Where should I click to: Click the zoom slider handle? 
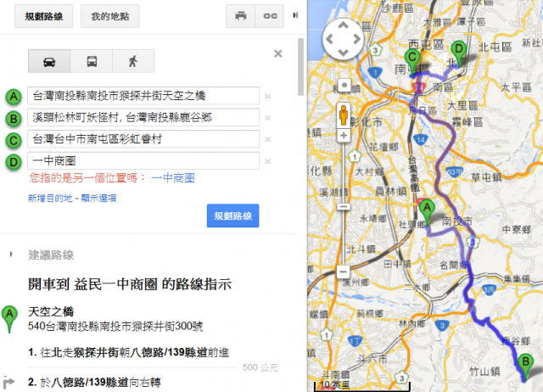(x=344, y=207)
